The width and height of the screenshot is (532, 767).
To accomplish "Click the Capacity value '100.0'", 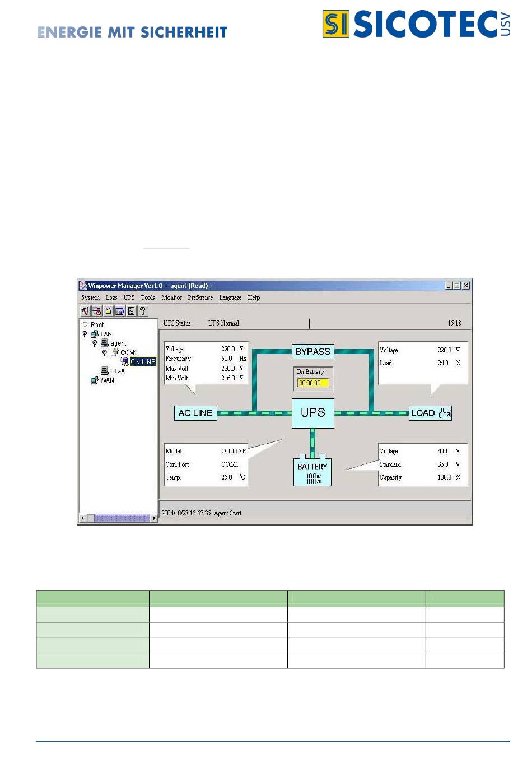I will pyautogui.click(x=444, y=477).
